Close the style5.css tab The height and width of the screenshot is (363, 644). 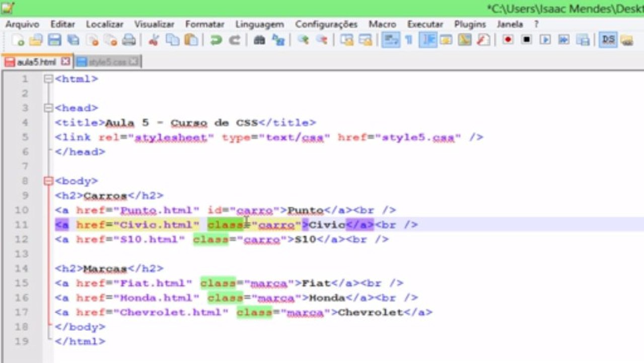tap(133, 62)
